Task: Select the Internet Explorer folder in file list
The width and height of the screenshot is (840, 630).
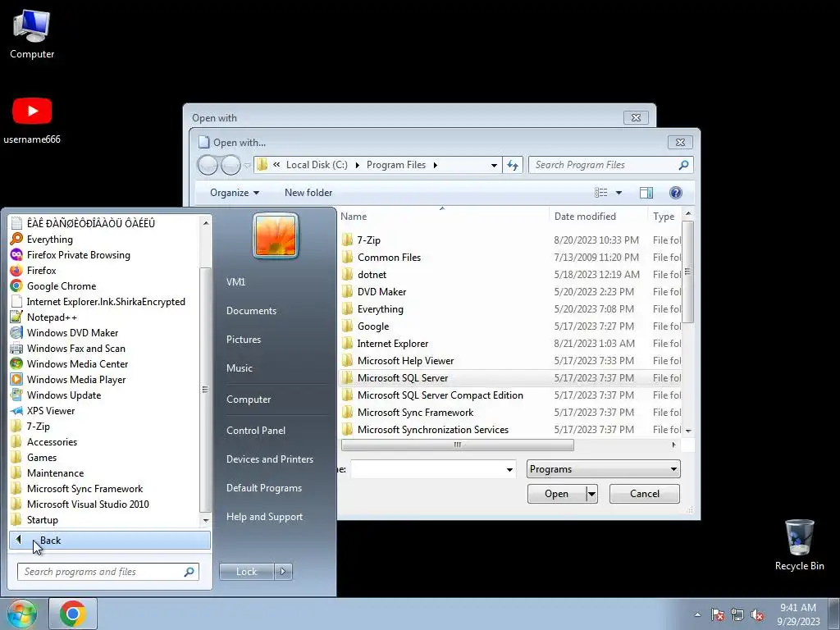Action: tap(393, 344)
